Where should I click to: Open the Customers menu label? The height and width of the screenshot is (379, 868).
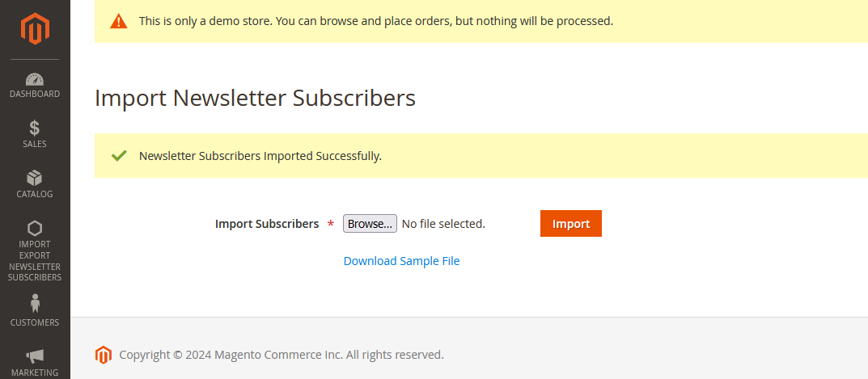click(35, 322)
